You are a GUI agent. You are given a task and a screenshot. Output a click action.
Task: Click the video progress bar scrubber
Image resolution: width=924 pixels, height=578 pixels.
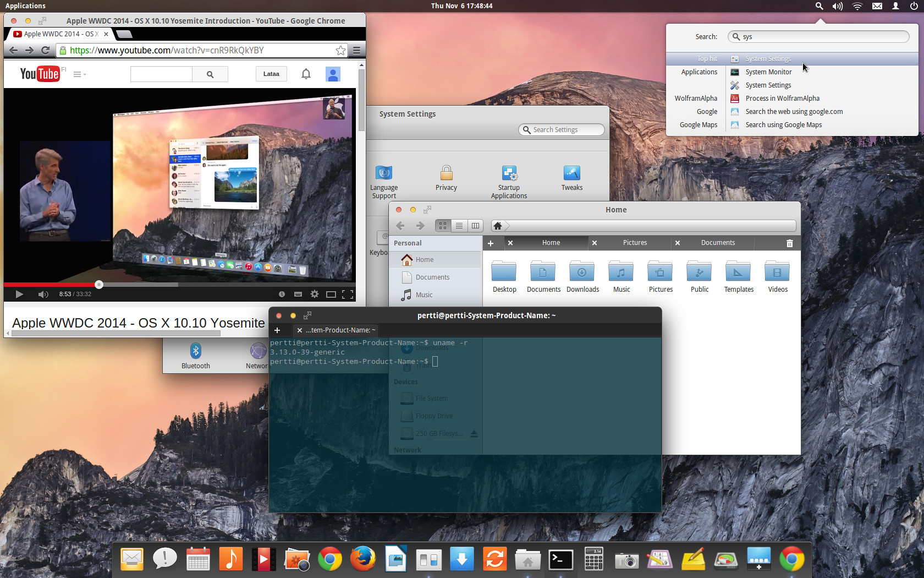pos(99,285)
